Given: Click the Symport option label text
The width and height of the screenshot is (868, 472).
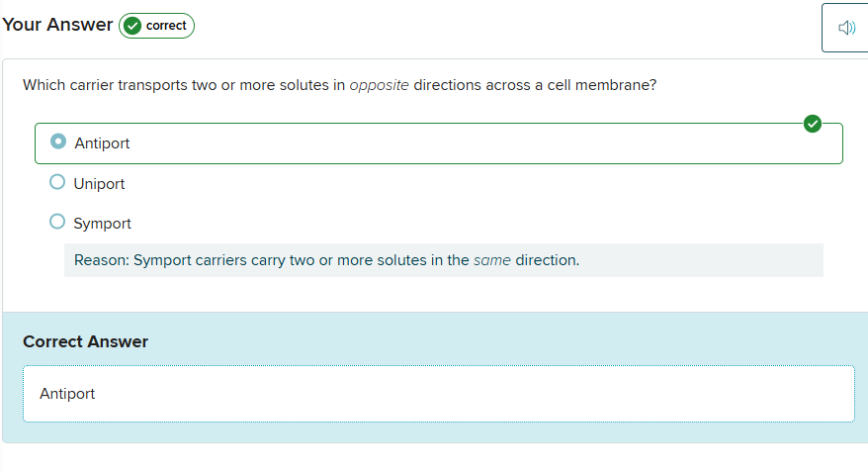Looking at the screenshot, I should click(x=102, y=224).
